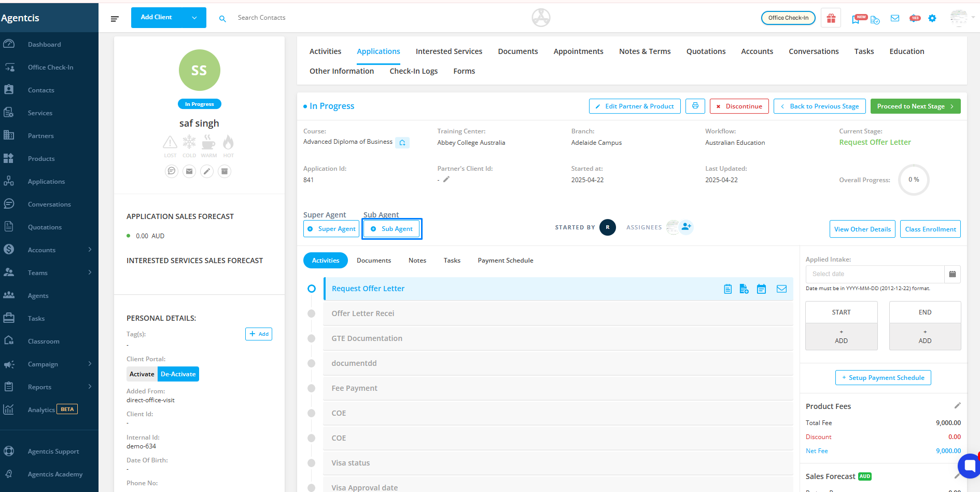Add appointment calendar icon on Request Offer Letter
The image size is (980, 492).
click(761, 289)
